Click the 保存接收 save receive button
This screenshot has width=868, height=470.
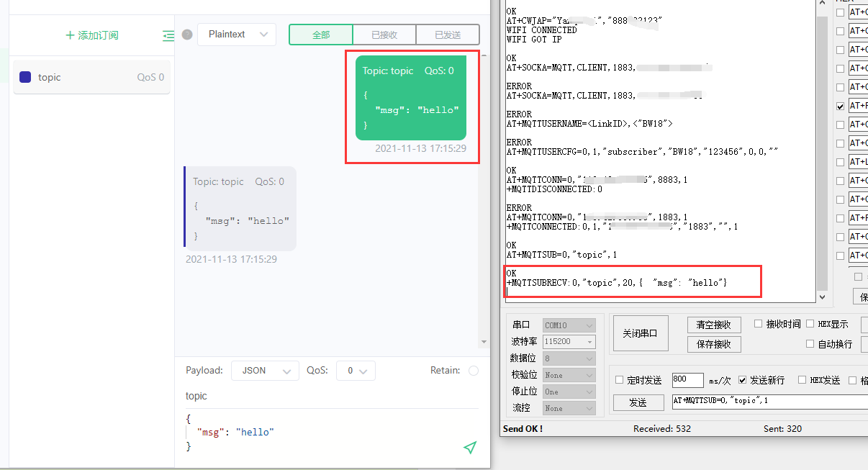(x=714, y=344)
